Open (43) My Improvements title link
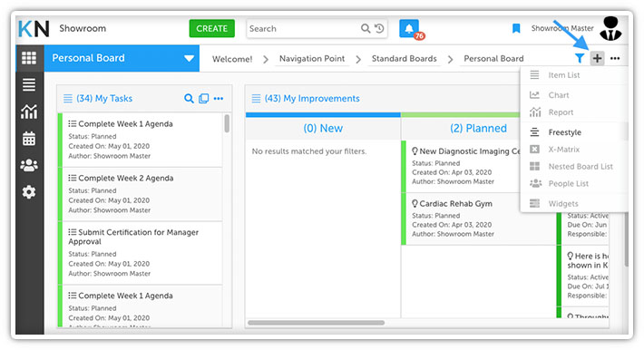The width and height of the screenshot is (644, 350). tap(312, 99)
